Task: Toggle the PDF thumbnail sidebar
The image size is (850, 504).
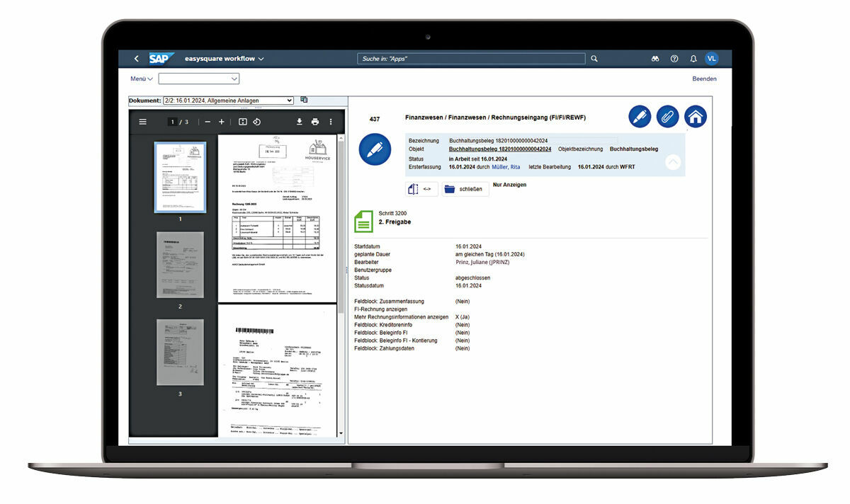Action: click(142, 122)
